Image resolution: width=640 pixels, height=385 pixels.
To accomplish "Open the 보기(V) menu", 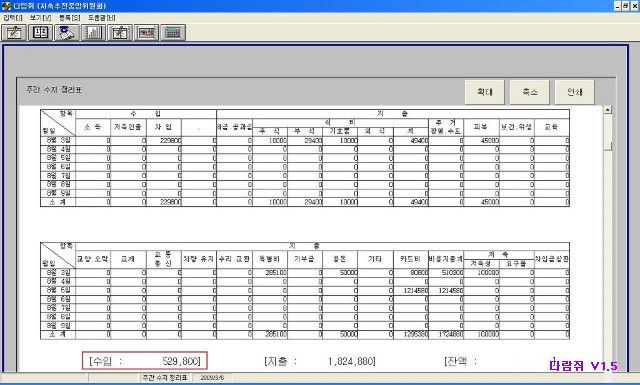I will (40, 18).
